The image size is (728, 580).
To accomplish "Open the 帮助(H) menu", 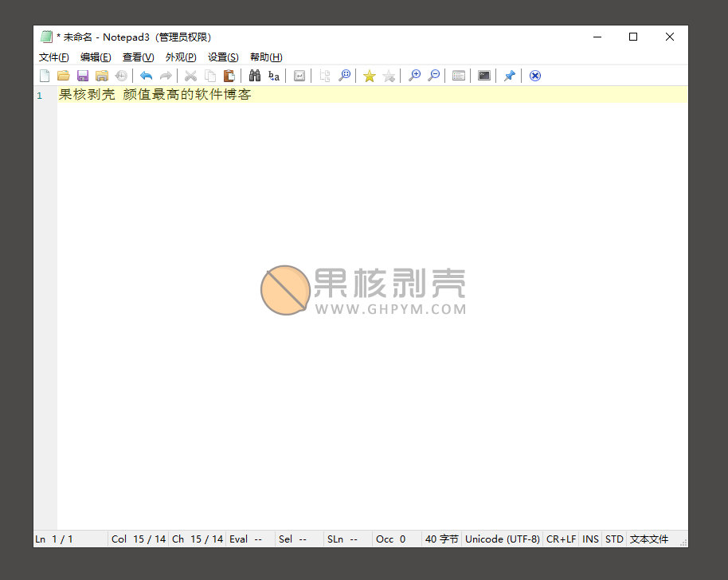I will [x=266, y=57].
